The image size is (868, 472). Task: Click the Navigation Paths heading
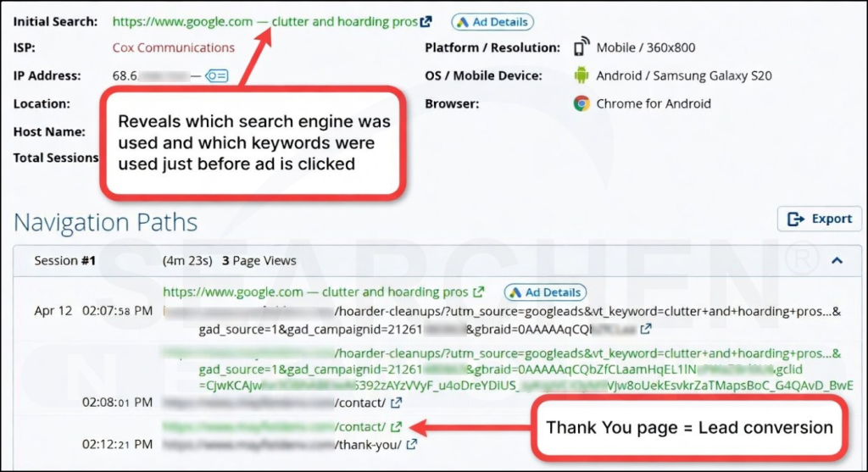pyautogui.click(x=105, y=223)
